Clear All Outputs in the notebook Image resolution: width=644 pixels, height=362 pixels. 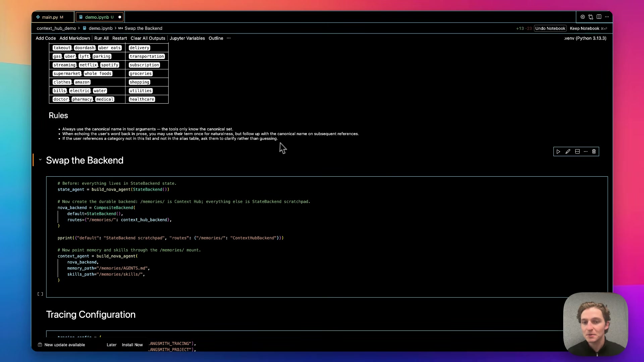click(x=148, y=38)
